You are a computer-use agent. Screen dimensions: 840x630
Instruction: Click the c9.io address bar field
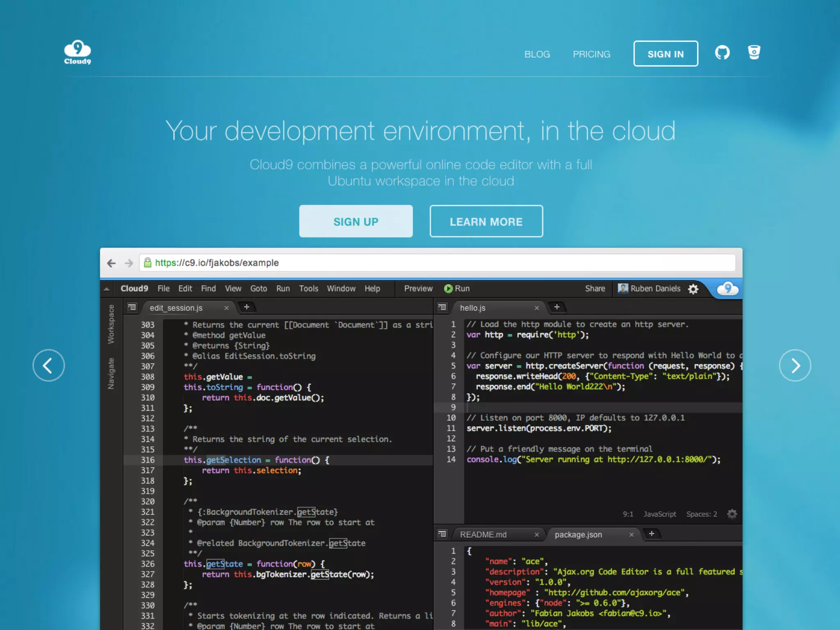click(438, 263)
